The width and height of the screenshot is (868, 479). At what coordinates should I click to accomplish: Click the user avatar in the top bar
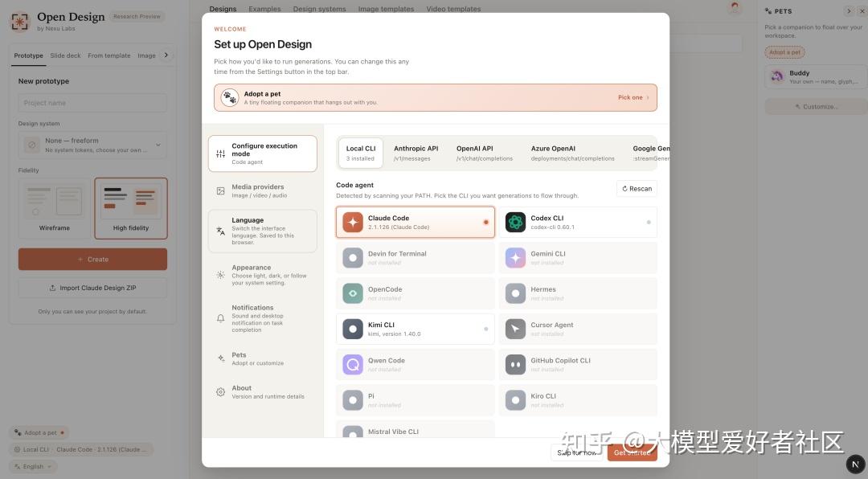(x=735, y=8)
